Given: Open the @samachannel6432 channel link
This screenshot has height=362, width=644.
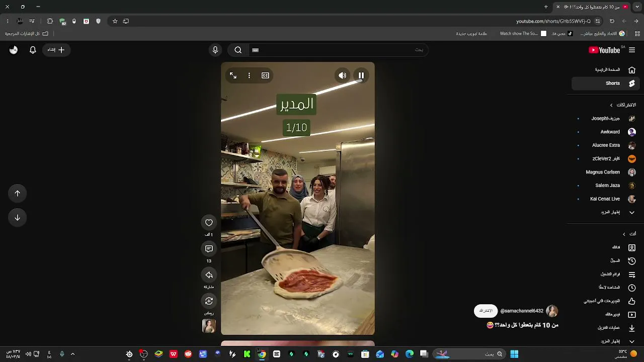Looking at the screenshot, I should pos(522,311).
